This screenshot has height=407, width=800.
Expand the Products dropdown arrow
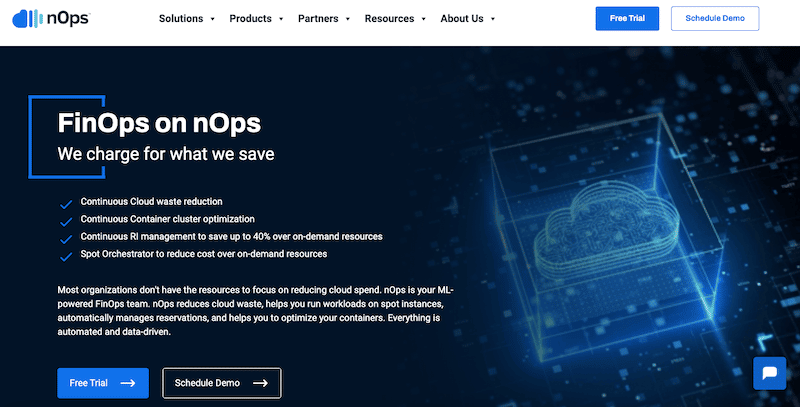[x=281, y=19]
